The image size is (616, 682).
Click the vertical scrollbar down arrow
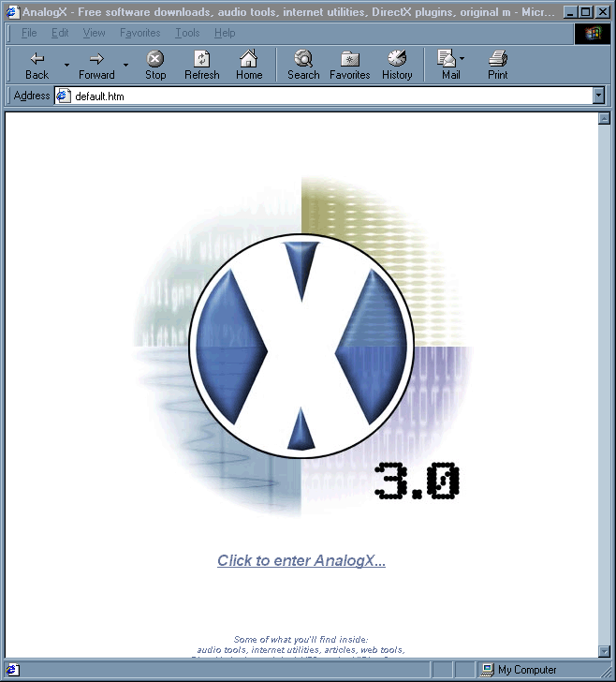[604, 651]
